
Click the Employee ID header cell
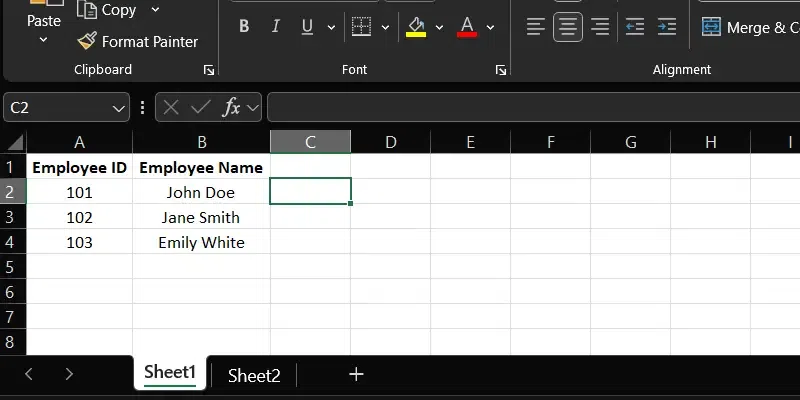point(80,167)
